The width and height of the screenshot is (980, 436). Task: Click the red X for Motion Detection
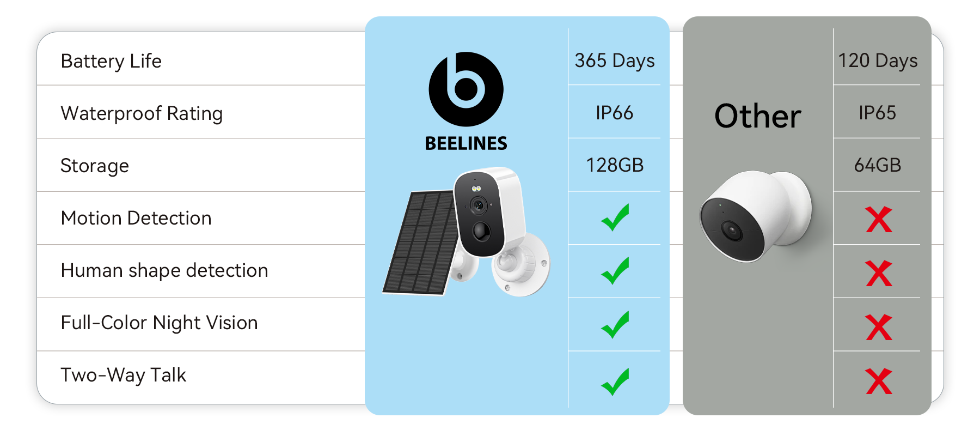coord(878,220)
